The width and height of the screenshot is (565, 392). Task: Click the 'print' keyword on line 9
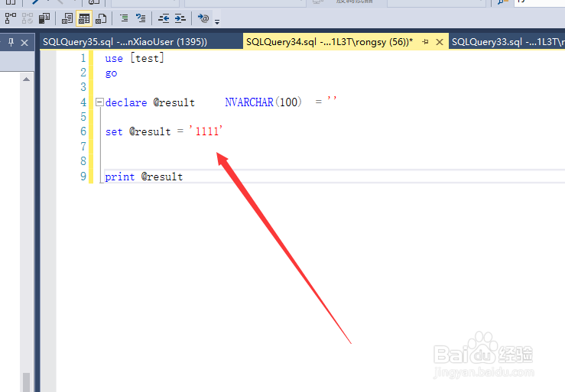click(119, 177)
